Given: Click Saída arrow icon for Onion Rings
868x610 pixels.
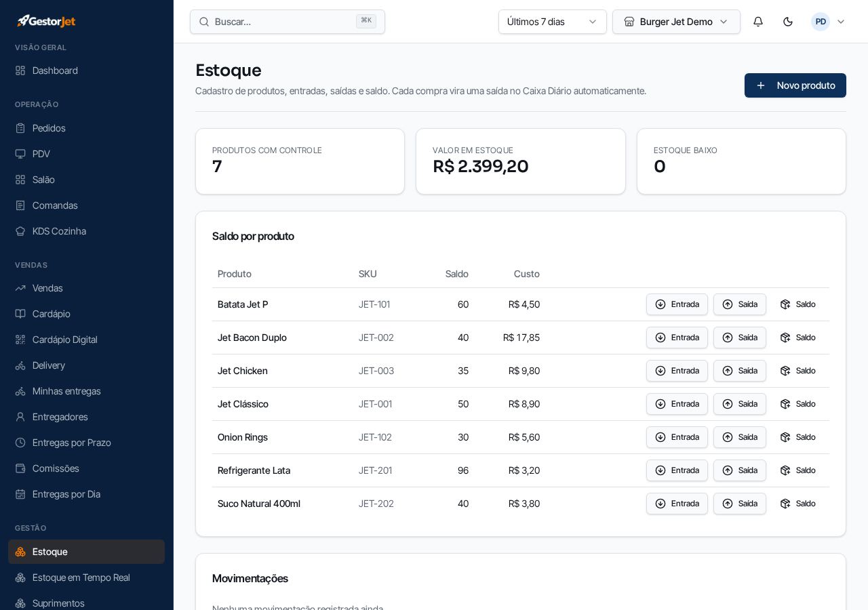Looking at the screenshot, I should coord(728,437).
